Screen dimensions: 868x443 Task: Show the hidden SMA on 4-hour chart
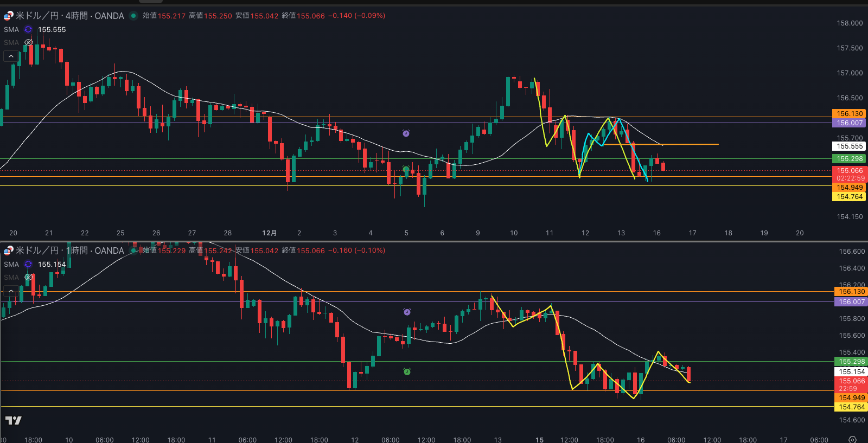(29, 42)
